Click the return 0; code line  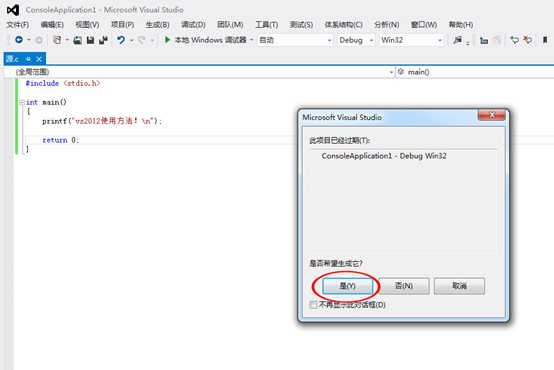tap(61, 140)
